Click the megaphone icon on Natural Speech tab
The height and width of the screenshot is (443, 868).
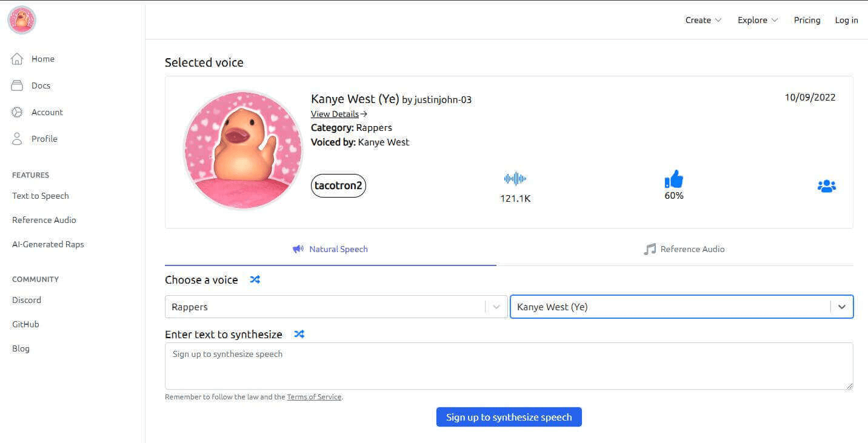point(298,249)
